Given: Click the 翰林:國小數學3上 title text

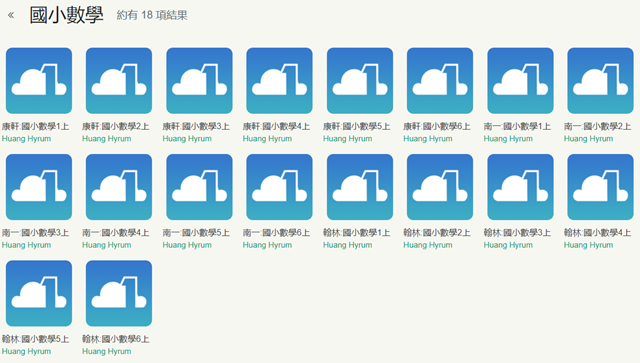Looking at the screenshot, I should coord(518,233).
